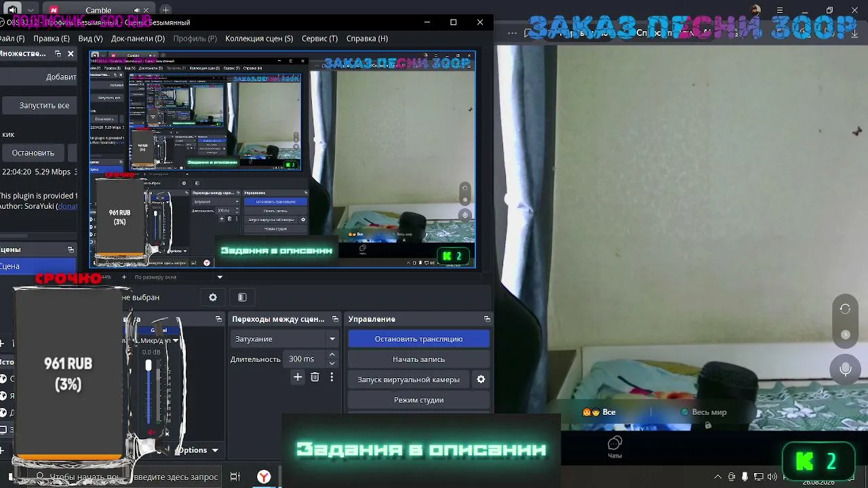This screenshot has height=488, width=868.
Task: Open Чаты in the video app
Action: (x=614, y=447)
